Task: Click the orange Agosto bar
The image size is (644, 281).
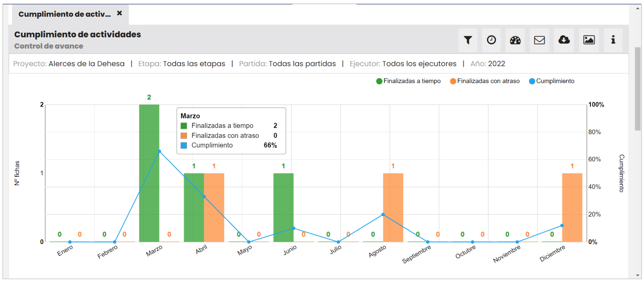Action: click(x=393, y=208)
